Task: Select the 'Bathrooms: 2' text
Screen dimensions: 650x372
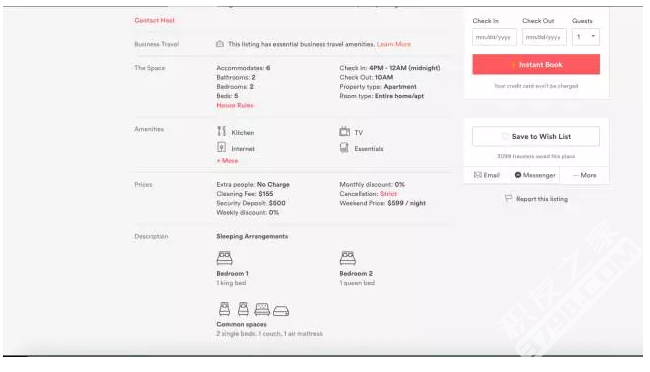Action: click(x=236, y=78)
